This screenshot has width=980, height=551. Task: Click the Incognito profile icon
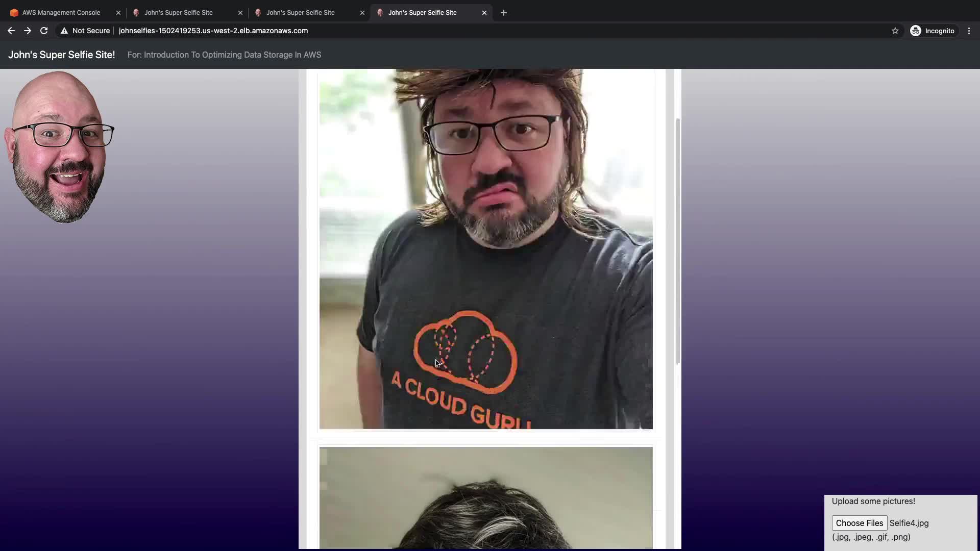tap(916, 31)
